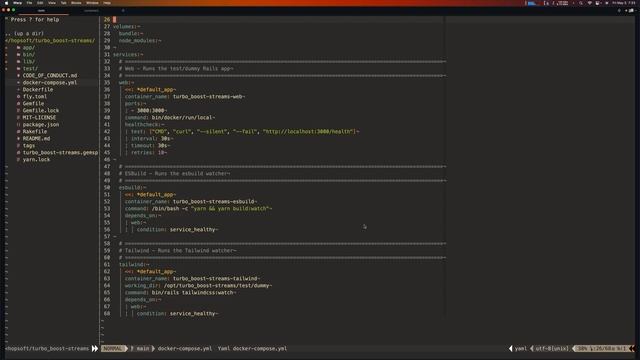Click the working_dir path on line 64
The height and width of the screenshot is (360, 640).
click(x=217, y=285)
